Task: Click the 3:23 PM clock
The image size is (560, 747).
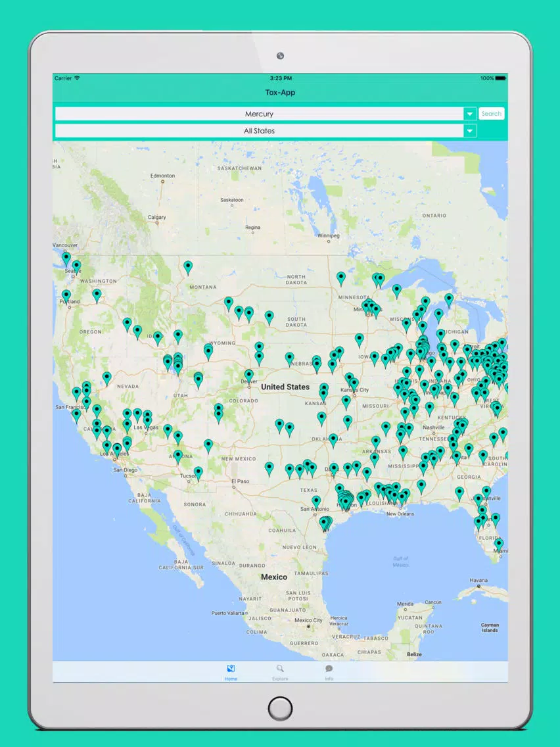Action: [281, 78]
